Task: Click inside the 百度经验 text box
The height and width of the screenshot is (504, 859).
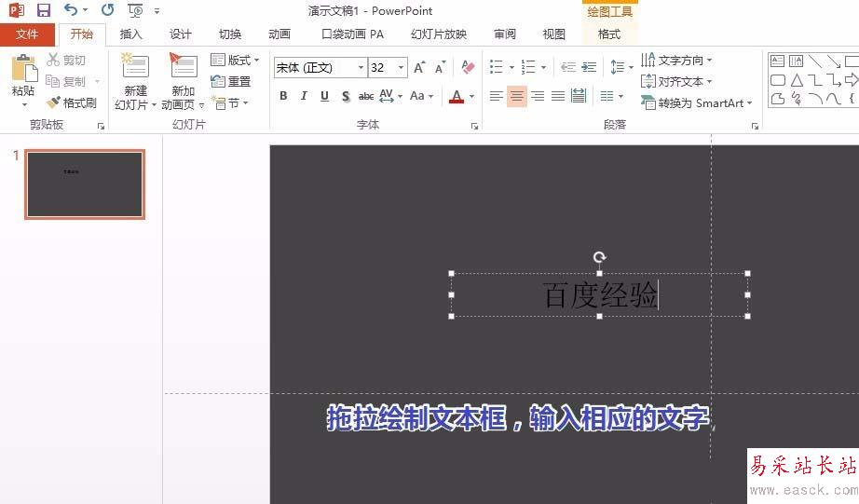Action: tap(599, 294)
